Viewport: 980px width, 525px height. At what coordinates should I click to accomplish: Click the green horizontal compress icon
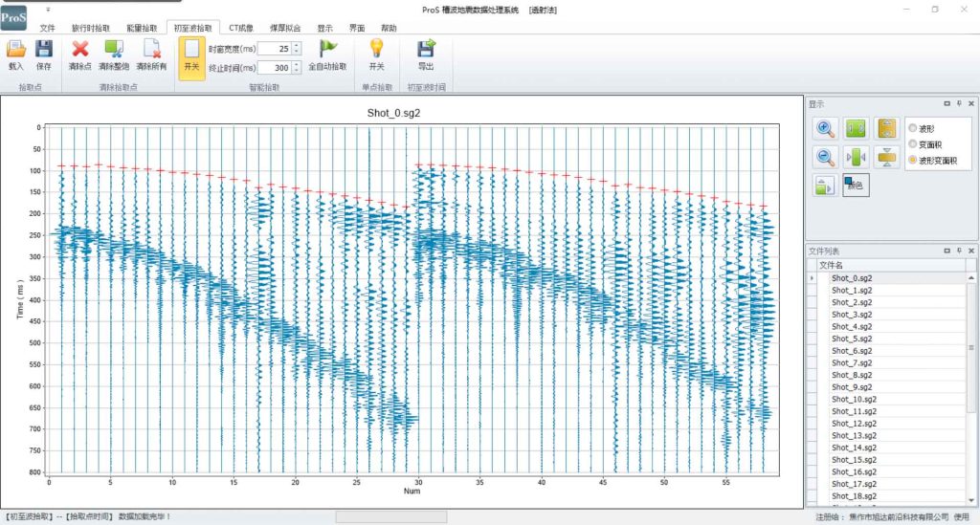(856, 157)
